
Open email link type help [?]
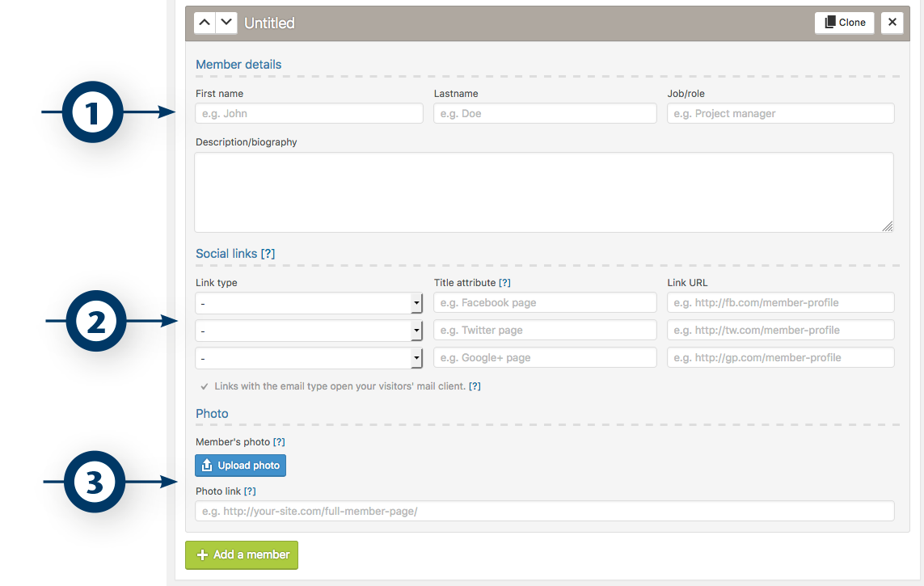point(475,386)
